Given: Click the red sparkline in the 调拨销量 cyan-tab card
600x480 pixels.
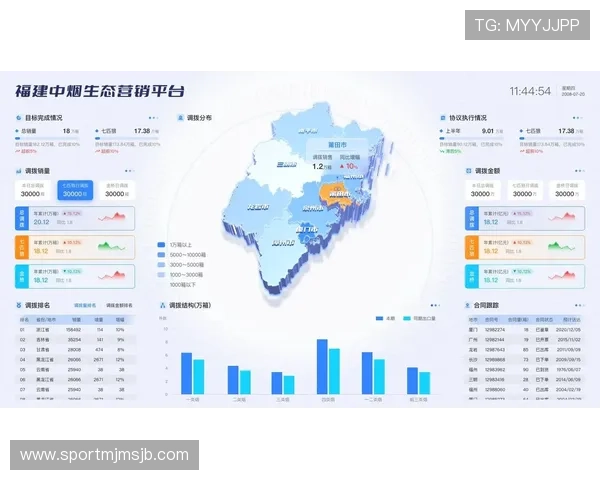Looking at the screenshot, I should [x=112, y=275].
